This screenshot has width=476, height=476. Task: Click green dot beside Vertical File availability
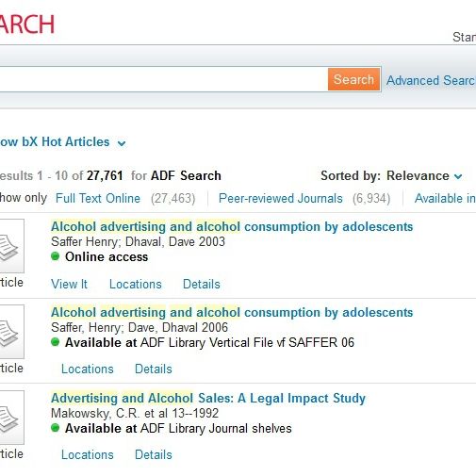point(56,342)
